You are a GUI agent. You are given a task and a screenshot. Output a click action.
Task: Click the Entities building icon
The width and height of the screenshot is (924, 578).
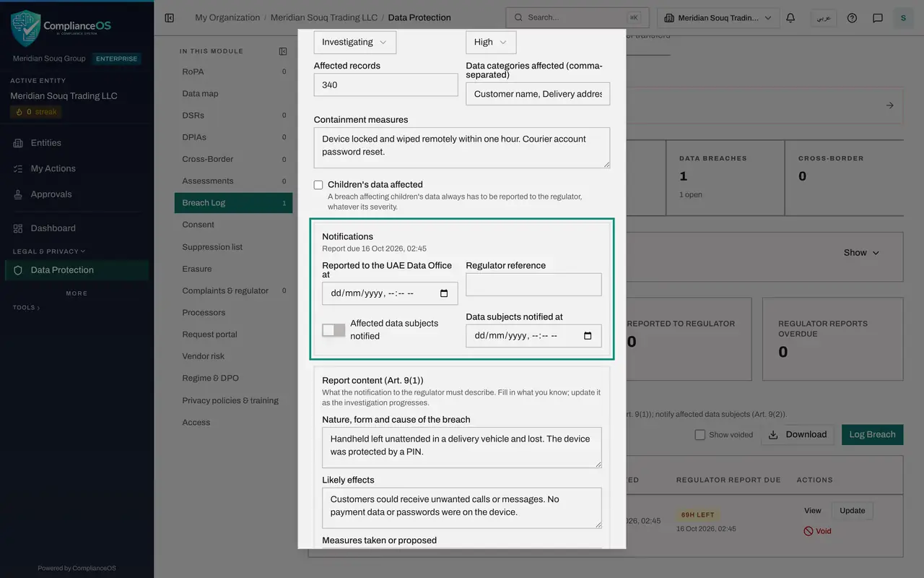coord(18,143)
